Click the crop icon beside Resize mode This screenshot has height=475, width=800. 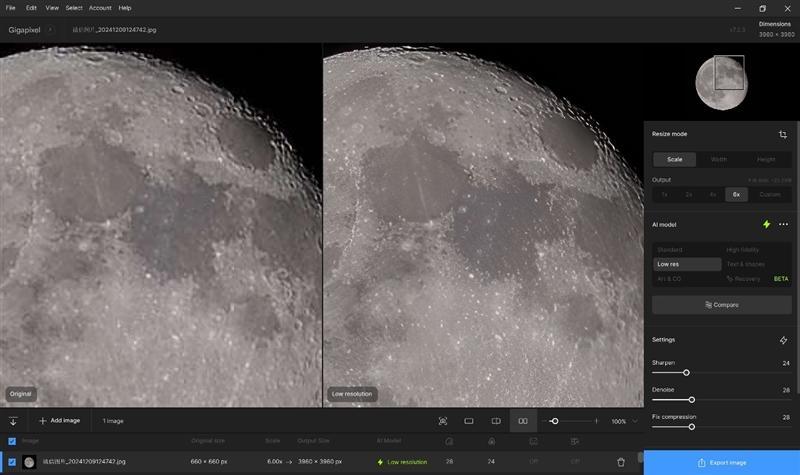(782, 134)
